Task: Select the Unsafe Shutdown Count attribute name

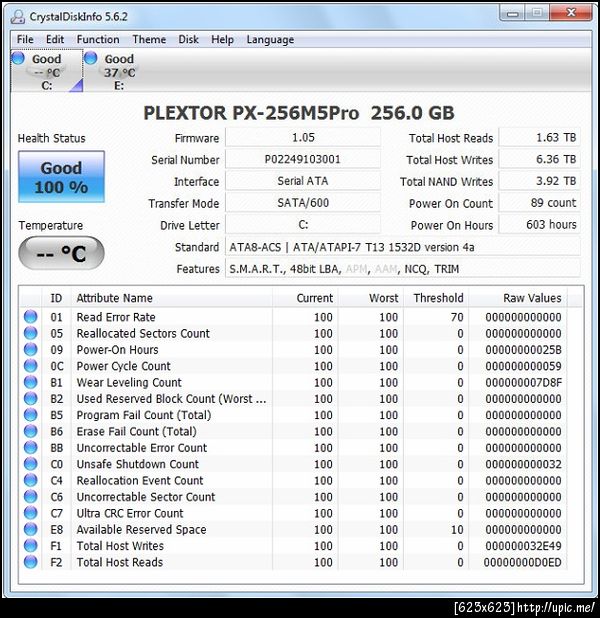Action: 138,464
